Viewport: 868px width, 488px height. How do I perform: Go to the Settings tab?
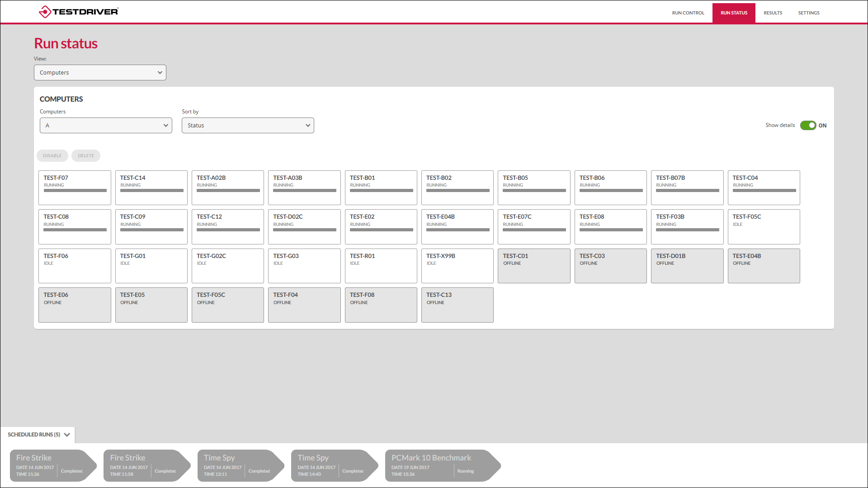coord(808,13)
